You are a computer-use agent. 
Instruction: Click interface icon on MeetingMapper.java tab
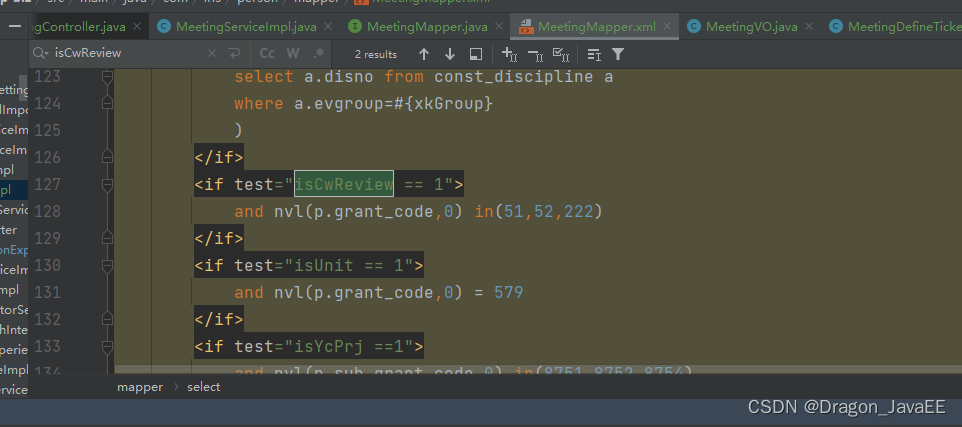[x=354, y=26]
